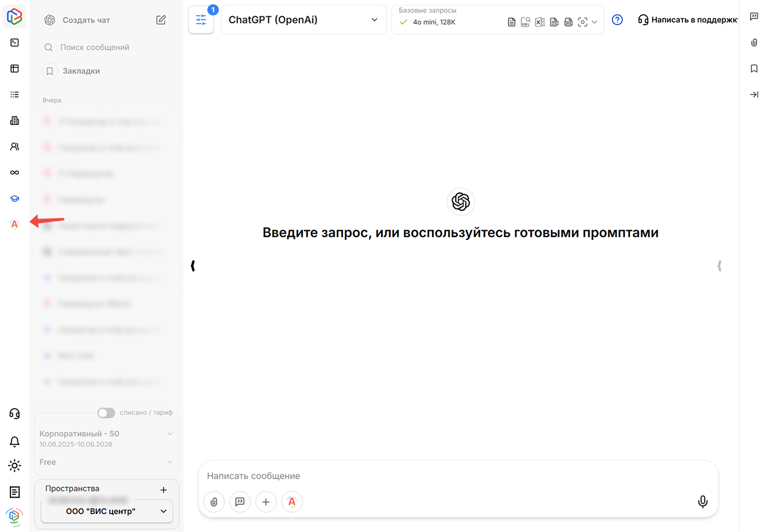Image resolution: width=769 pixels, height=532 pixels.
Task: Switch theme with the sun icon
Action: coord(15,465)
